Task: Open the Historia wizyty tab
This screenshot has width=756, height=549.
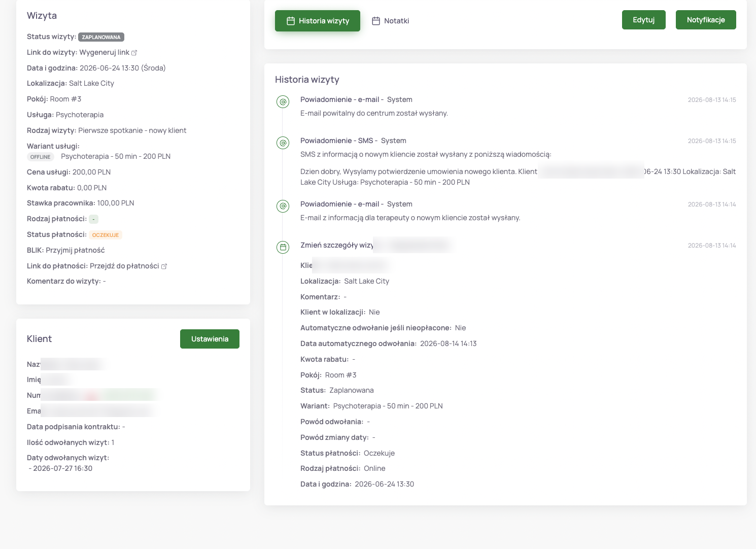Action: click(x=318, y=21)
